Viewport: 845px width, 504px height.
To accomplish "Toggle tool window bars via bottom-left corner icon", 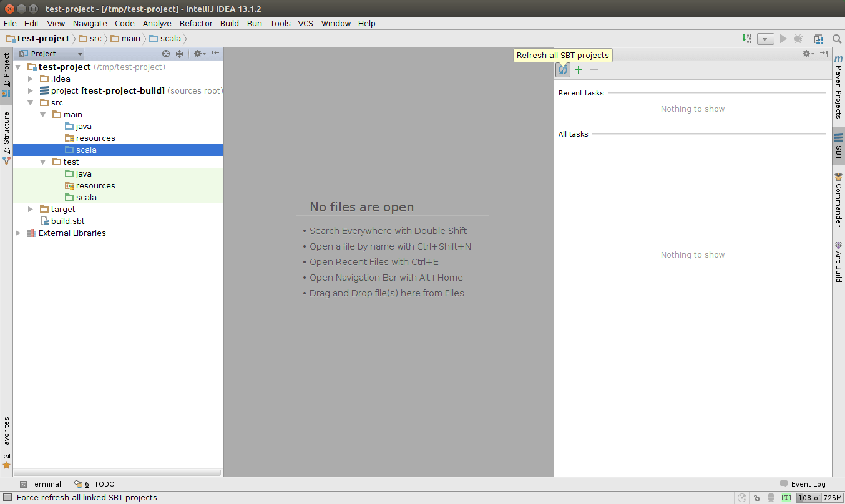I will (x=7, y=498).
